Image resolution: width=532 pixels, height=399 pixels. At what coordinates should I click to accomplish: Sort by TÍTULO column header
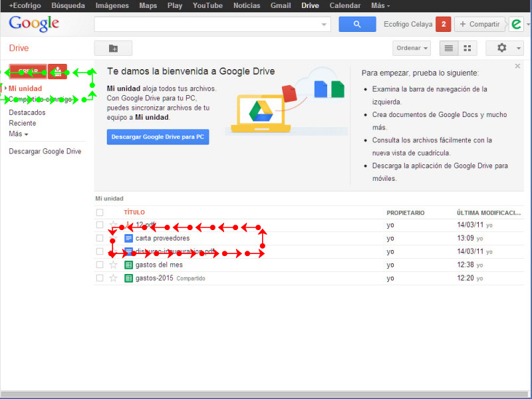pos(134,212)
